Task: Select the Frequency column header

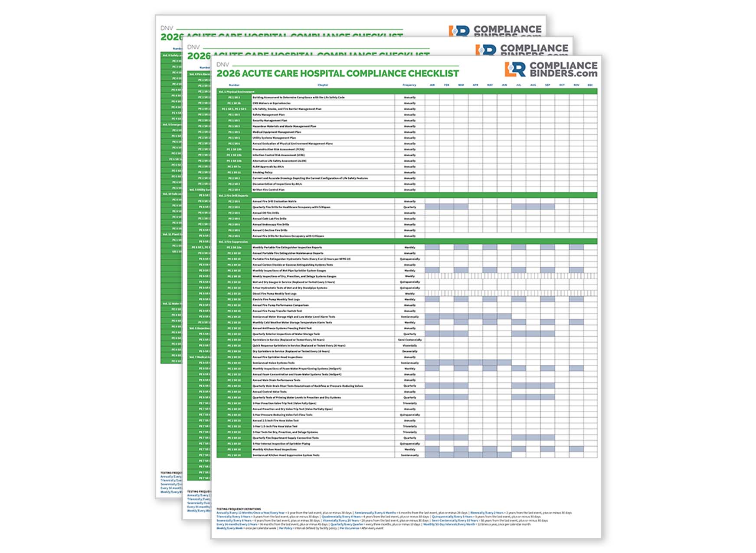Action: click(x=409, y=85)
